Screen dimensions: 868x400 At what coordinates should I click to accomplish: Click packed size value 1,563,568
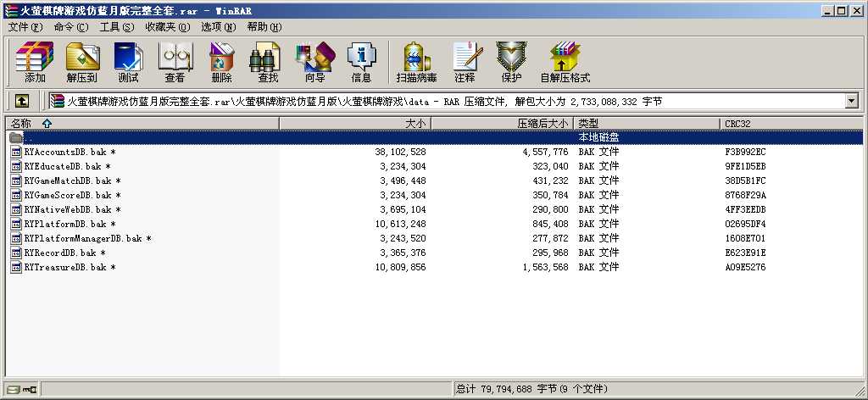[x=545, y=267]
